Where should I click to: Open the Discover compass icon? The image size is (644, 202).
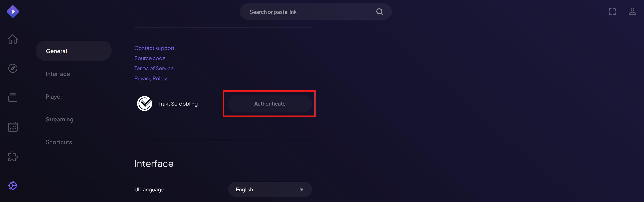[13, 68]
